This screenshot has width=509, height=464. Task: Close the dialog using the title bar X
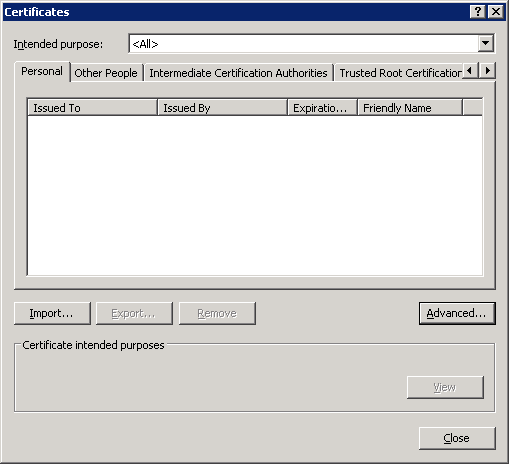(496, 12)
